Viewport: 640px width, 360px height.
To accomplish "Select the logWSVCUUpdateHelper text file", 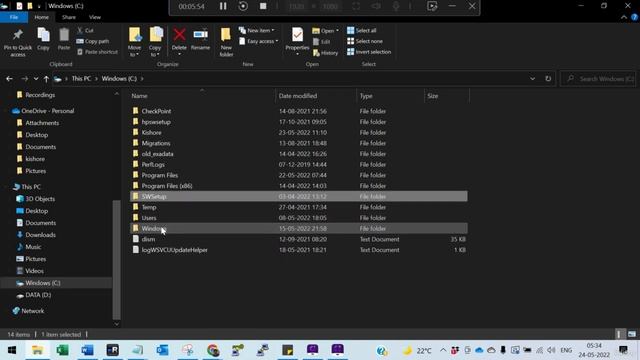I will pos(299,250).
